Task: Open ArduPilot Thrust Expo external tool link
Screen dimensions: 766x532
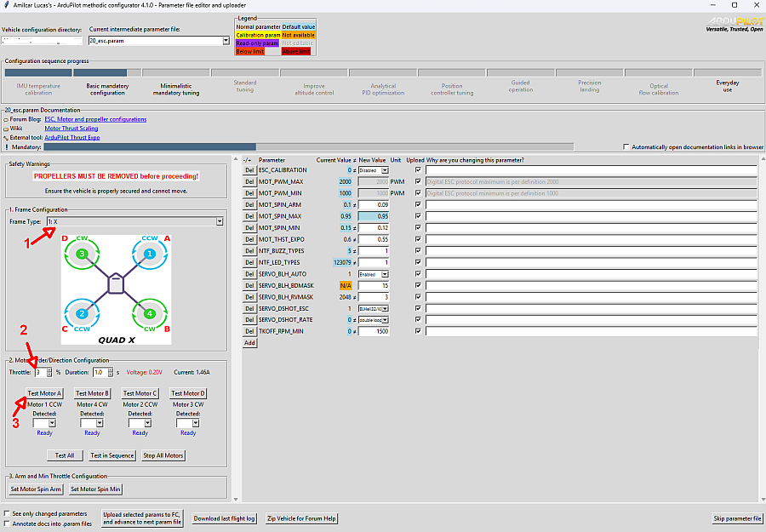Action: coord(72,138)
